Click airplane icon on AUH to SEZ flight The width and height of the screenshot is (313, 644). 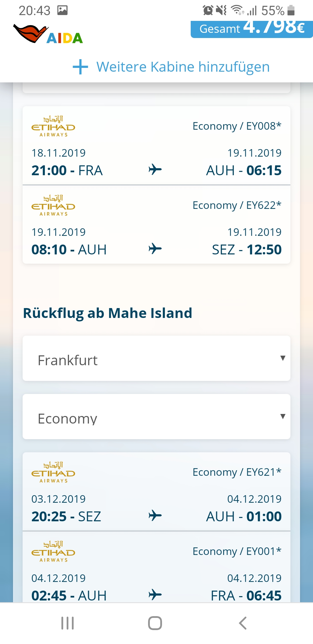click(155, 249)
